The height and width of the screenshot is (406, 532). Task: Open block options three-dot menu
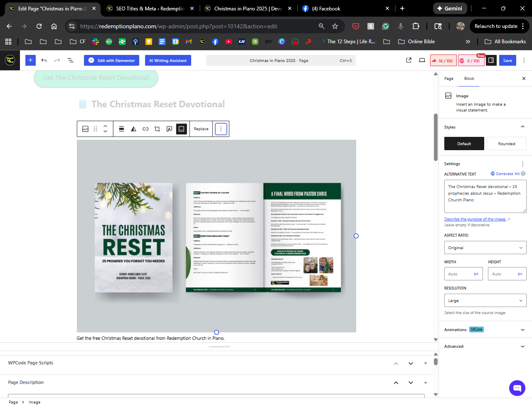coord(221,129)
